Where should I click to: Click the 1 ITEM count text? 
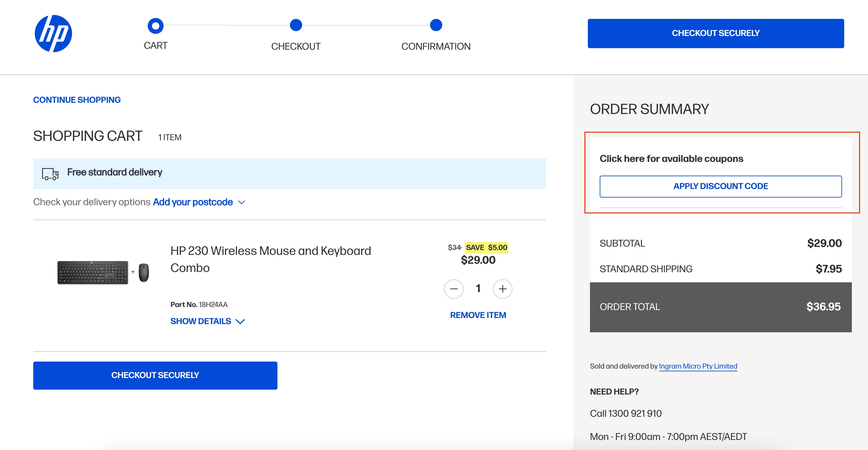[170, 137]
